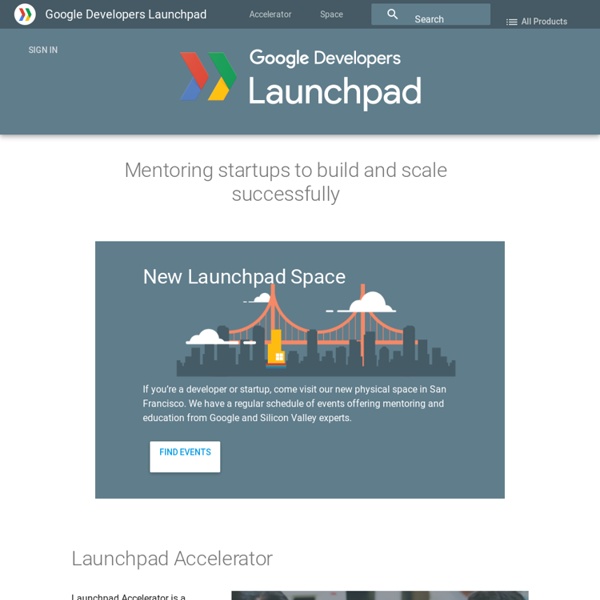Click the large Launchpad banner wordmark
This screenshot has width=600, height=600.
tap(335, 92)
